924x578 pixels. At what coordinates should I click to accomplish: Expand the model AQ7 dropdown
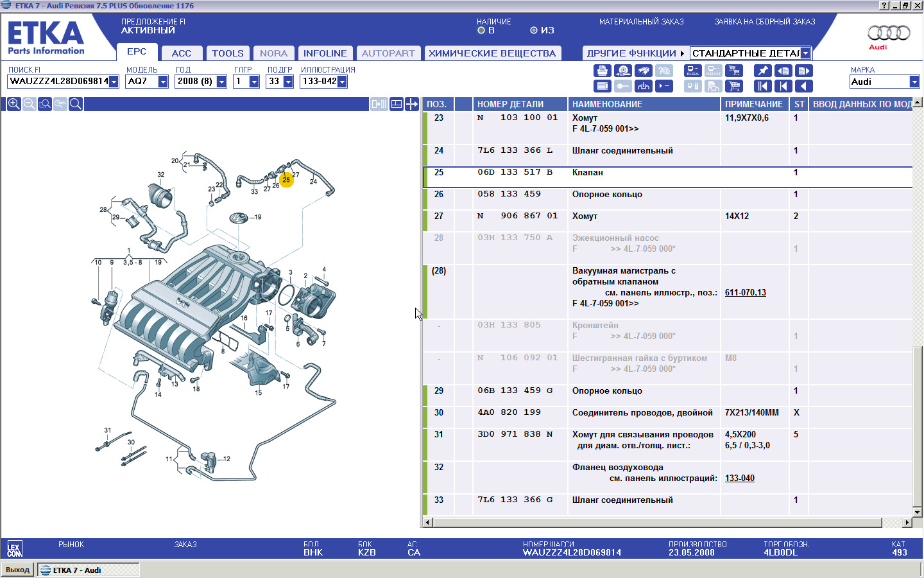pos(163,82)
